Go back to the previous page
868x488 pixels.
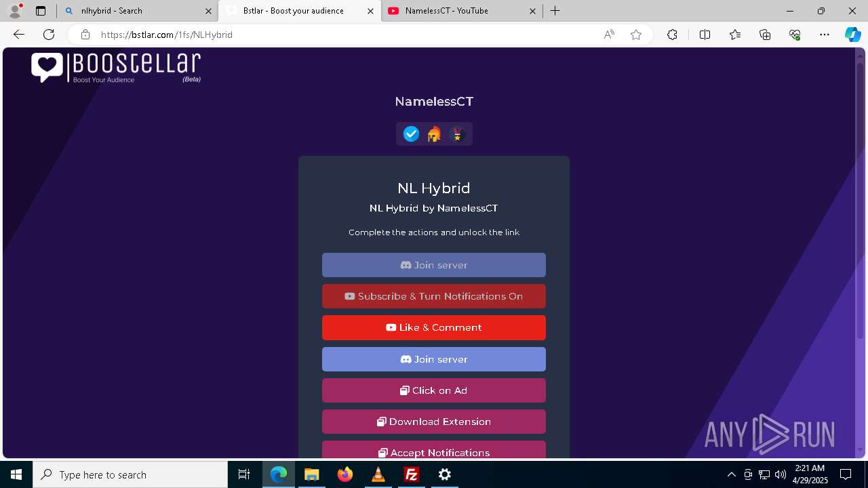(19, 35)
